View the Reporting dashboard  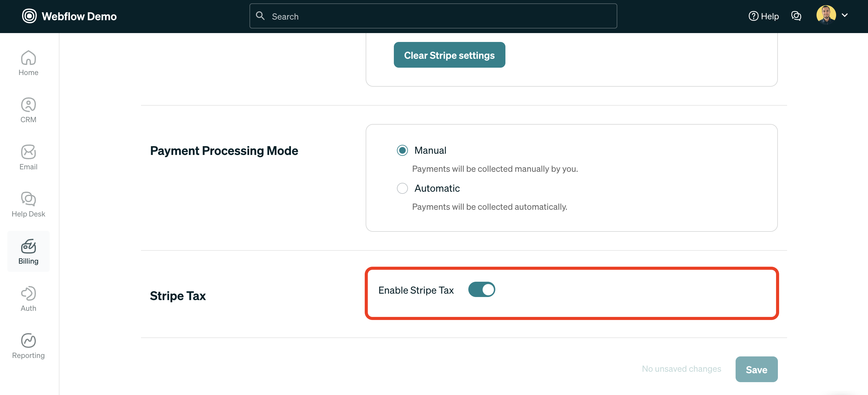(28, 345)
